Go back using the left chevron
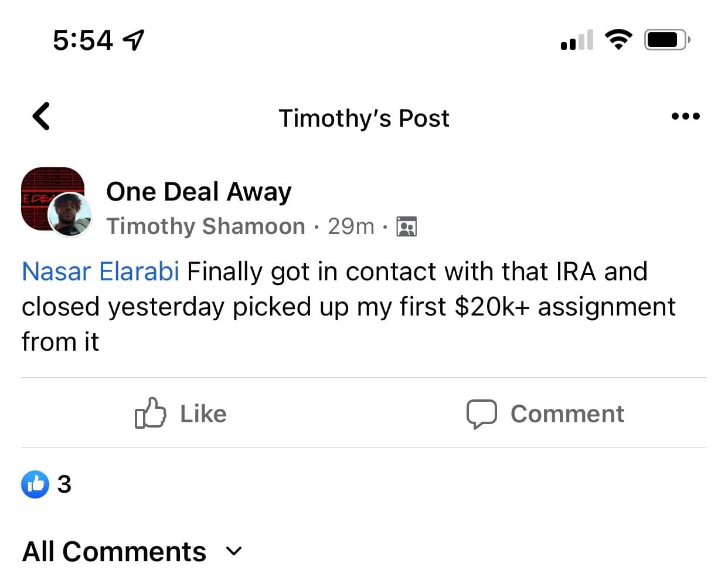This screenshot has width=728, height=573. (x=41, y=116)
